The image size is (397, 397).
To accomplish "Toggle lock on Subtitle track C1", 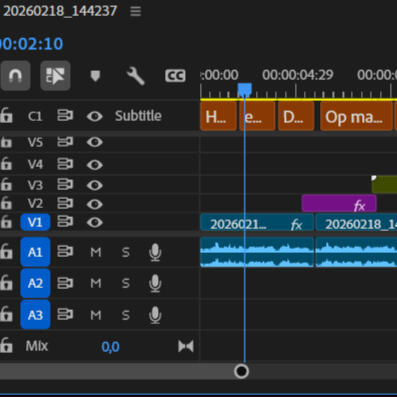I will click(x=6, y=116).
